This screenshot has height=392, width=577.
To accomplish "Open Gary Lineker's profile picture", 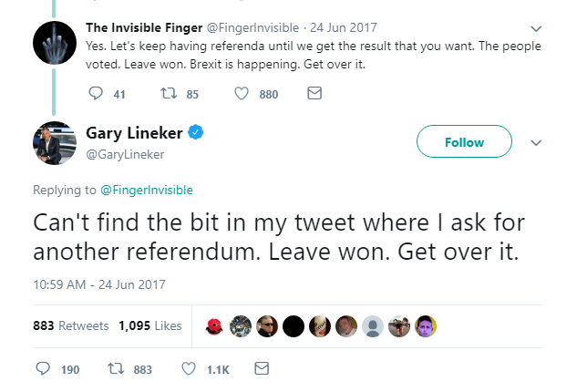I will click(x=53, y=141).
